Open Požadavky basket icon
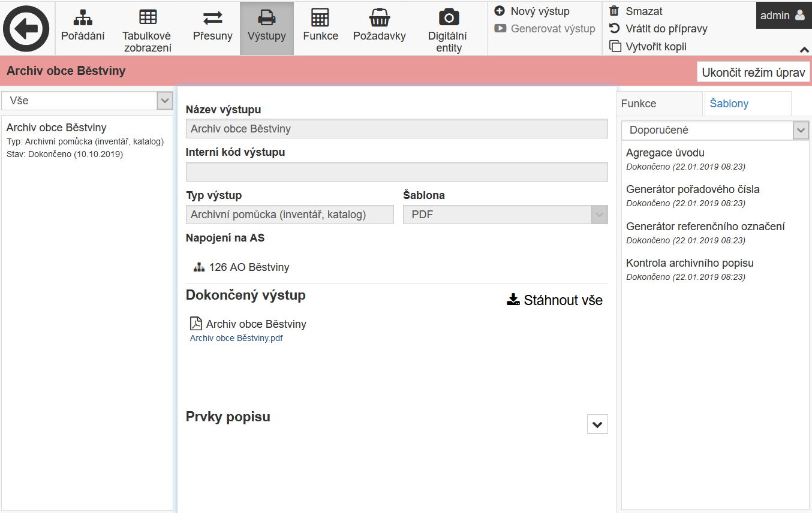 (x=379, y=28)
